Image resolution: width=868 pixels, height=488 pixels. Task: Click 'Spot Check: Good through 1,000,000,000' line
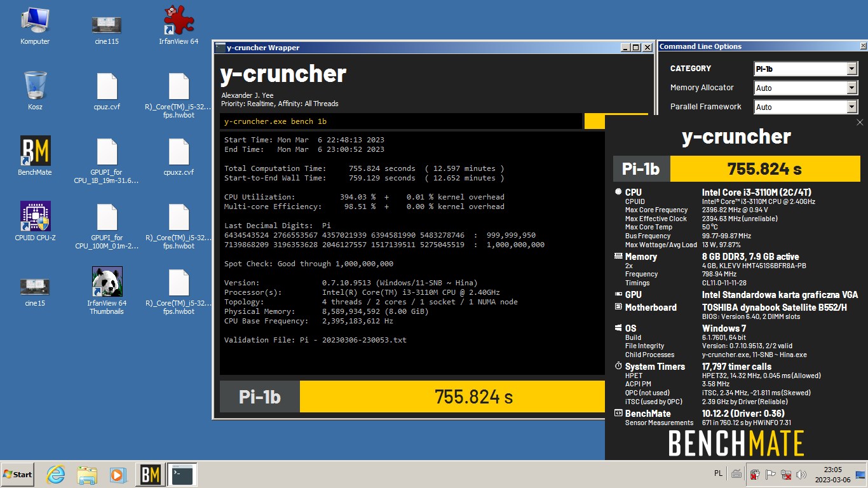pos(309,264)
